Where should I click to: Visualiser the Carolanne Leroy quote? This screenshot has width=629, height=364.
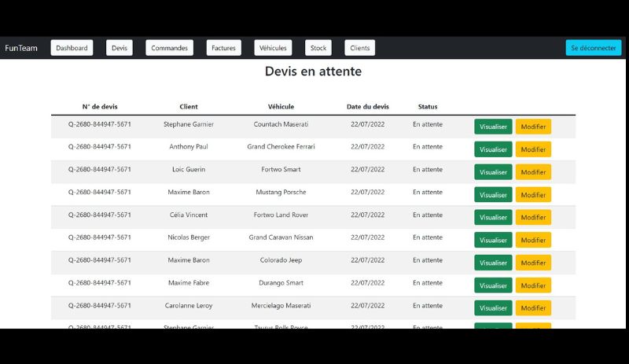493,308
